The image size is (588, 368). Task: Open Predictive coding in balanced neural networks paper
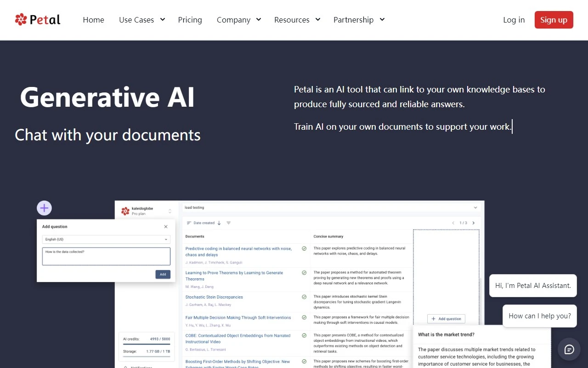[238, 252]
